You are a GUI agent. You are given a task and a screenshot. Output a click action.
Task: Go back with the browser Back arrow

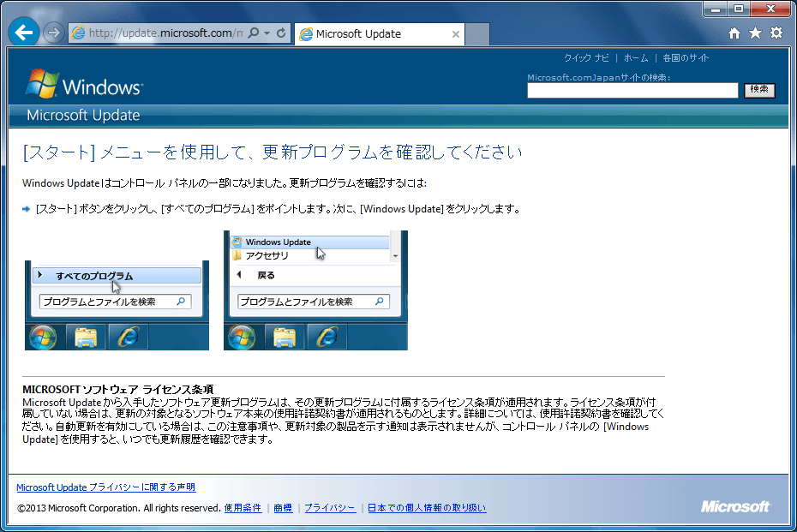pyautogui.click(x=23, y=33)
